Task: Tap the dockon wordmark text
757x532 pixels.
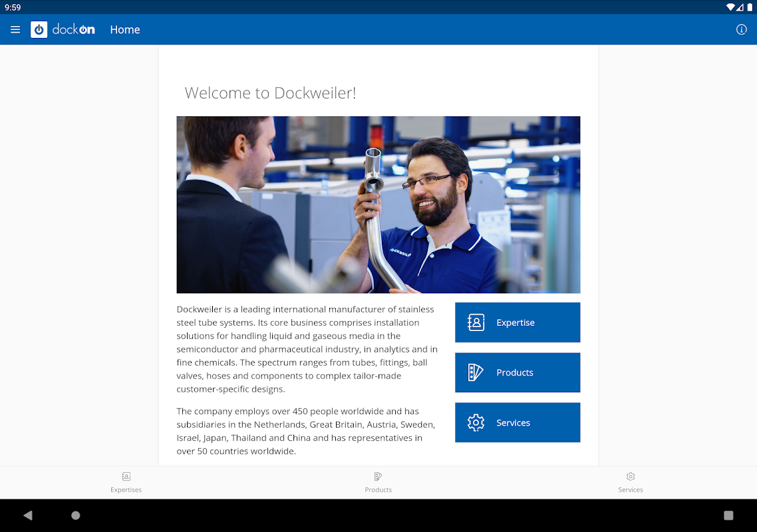Action: pos(73,29)
